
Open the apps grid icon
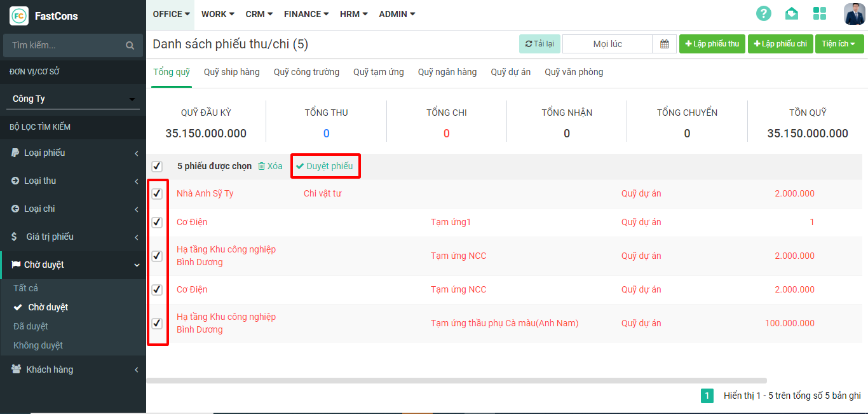820,13
